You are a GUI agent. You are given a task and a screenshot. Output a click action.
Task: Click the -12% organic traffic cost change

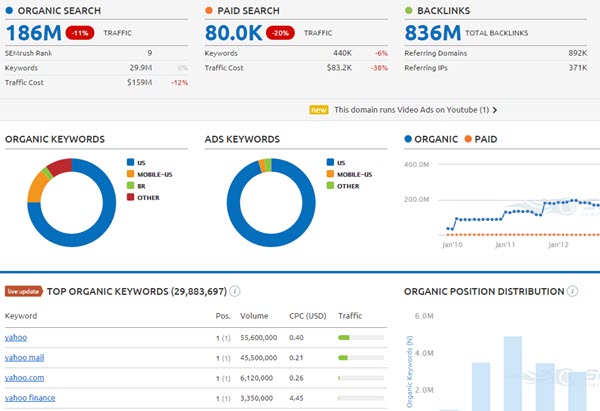pos(179,83)
